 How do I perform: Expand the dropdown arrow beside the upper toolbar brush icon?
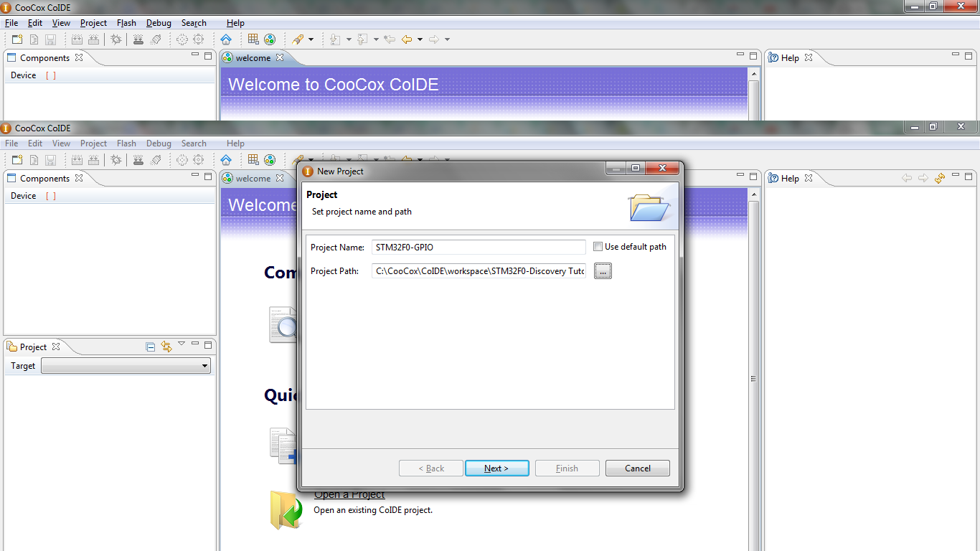pyautogui.click(x=311, y=39)
